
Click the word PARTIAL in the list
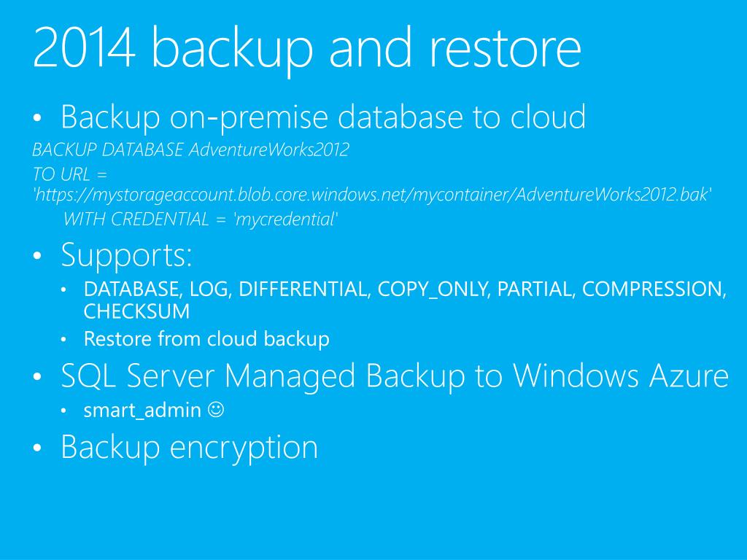[x=536, y=290]
